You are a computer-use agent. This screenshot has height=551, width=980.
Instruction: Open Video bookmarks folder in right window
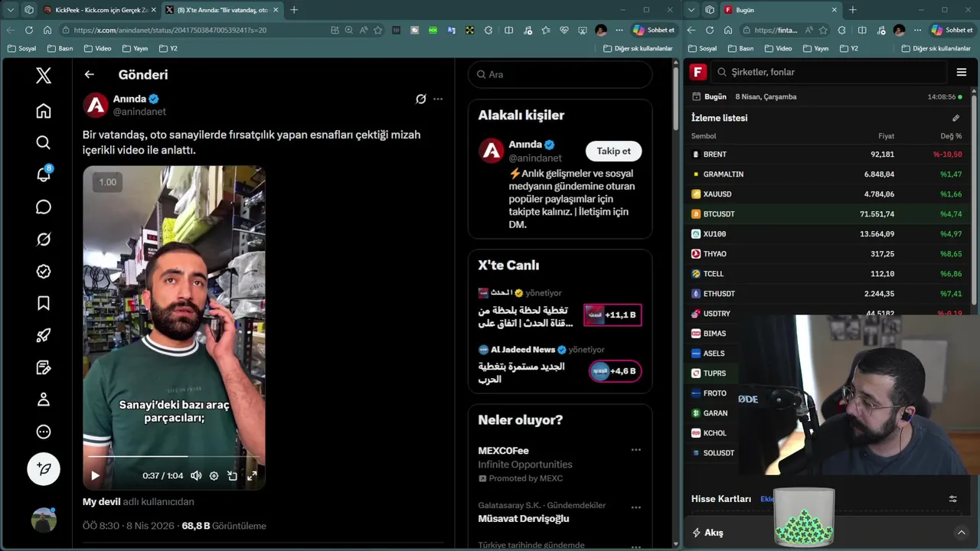(x=778, y=48)
